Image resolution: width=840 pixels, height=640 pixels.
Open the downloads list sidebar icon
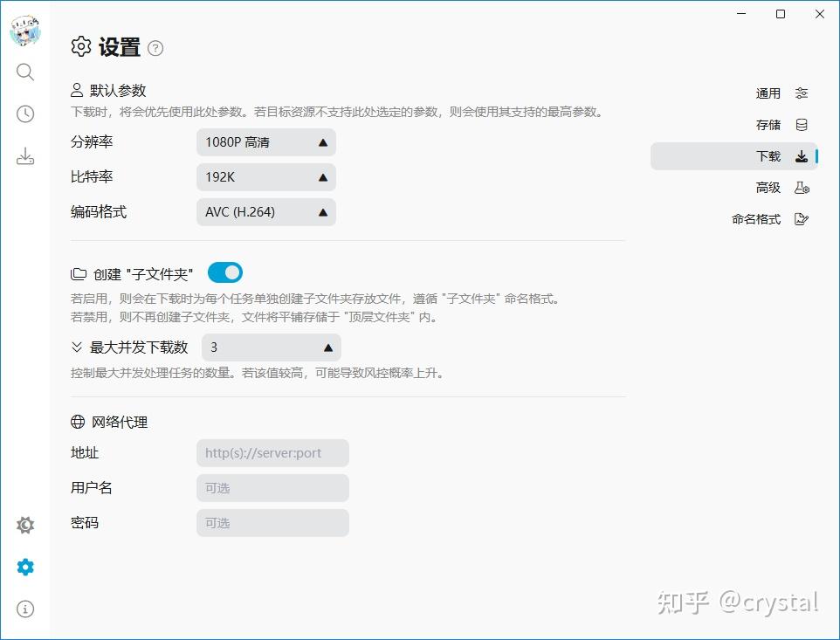coord(25,155)
